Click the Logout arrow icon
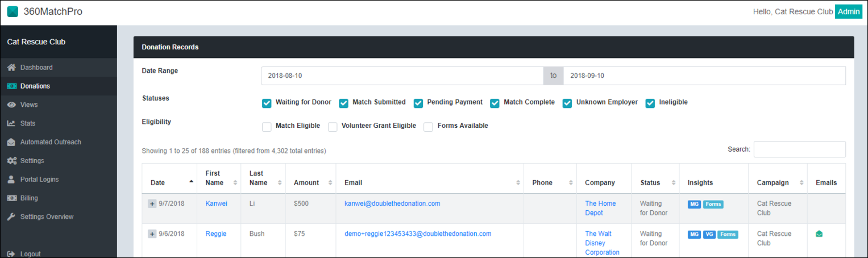The width and height of the screenshot is (868, 258). (11, 254)
